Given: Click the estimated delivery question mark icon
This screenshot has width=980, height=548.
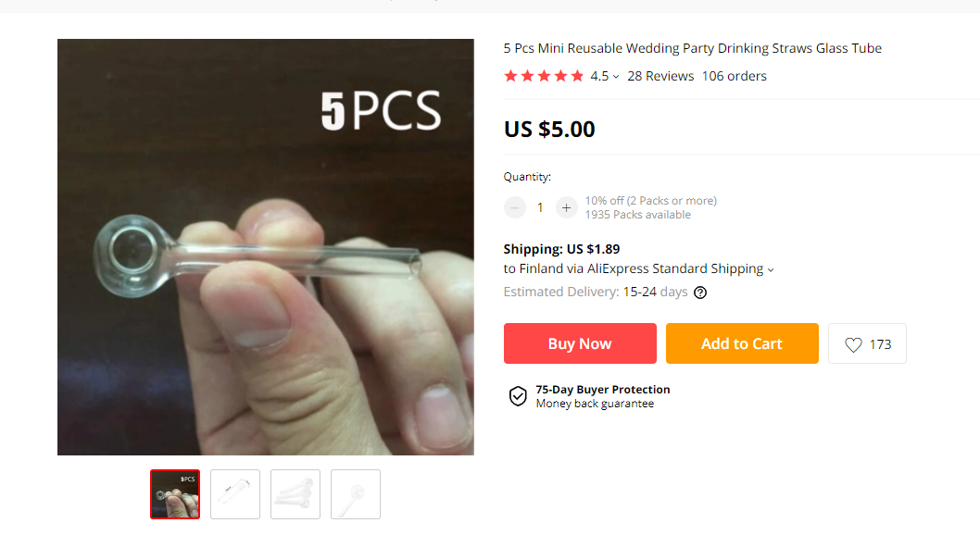Looking at the screenshot, I should coord(700,293).
